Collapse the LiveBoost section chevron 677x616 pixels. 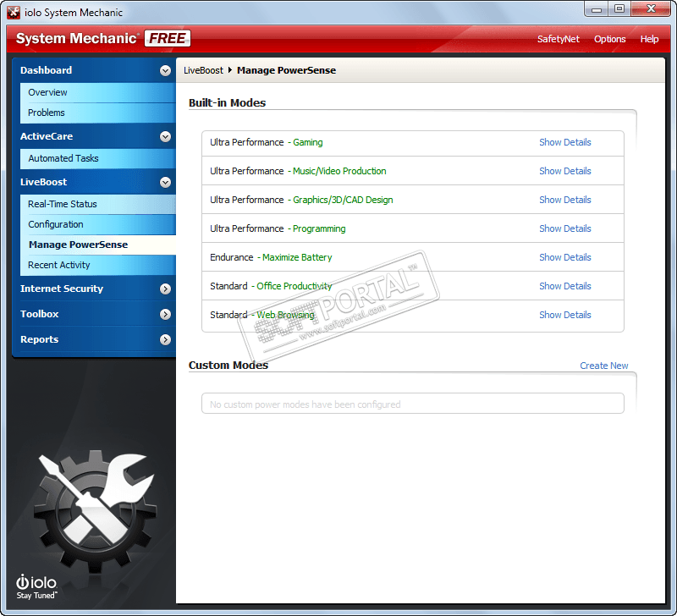point(165,182)
